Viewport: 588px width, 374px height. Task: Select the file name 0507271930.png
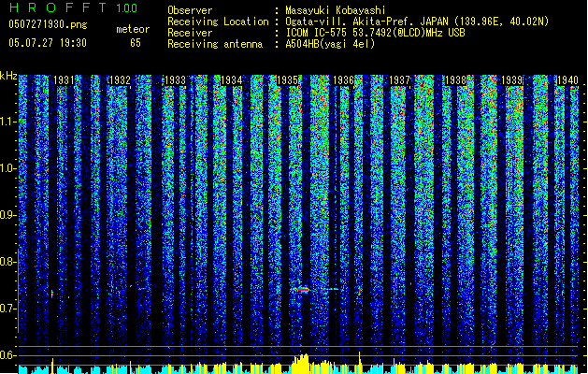(x=48, y=24)
